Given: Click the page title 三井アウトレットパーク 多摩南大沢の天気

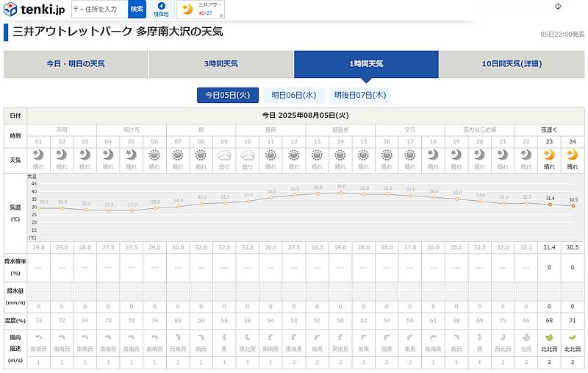Looking at the screenshot, I should (x=118, y=32).
